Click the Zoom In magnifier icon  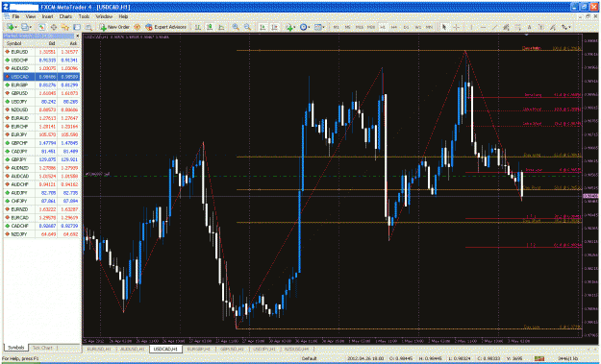pyautogui.click(x=236, y=27)
